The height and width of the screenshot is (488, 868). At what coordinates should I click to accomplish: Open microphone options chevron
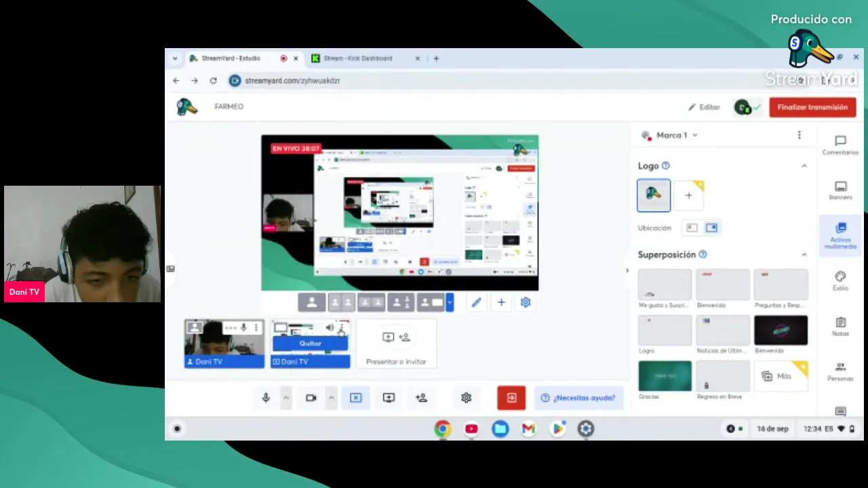point(286,398)
